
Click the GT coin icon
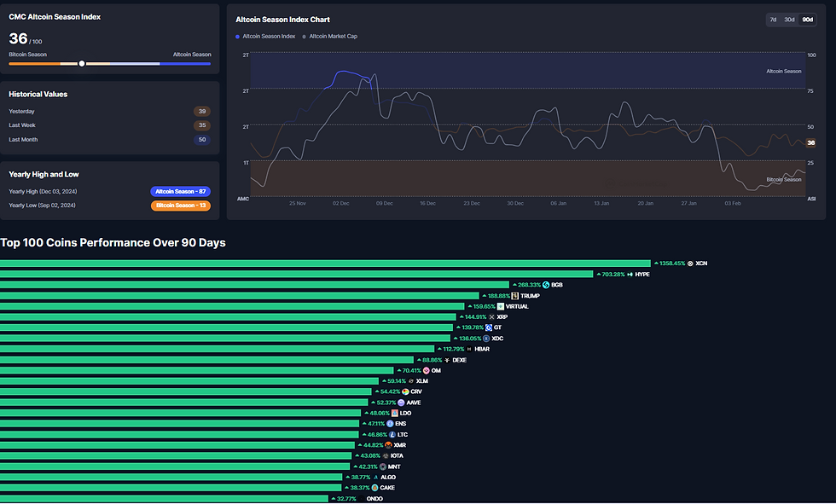click(x=489, y=327)
